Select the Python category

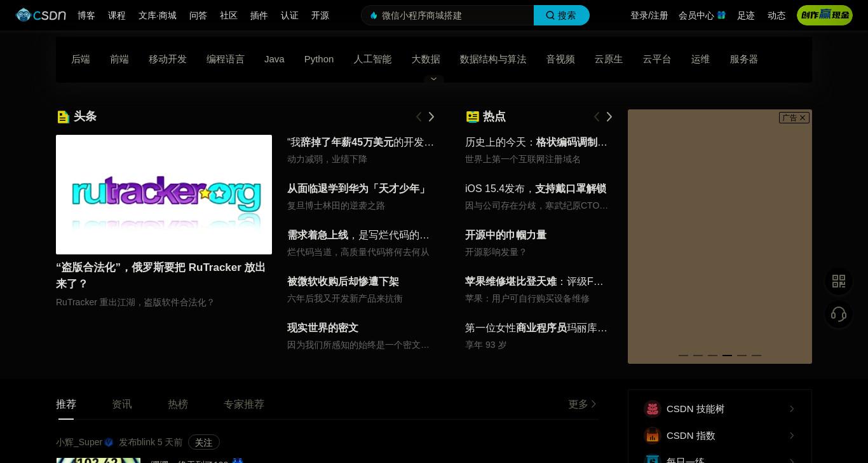point(319,59)
